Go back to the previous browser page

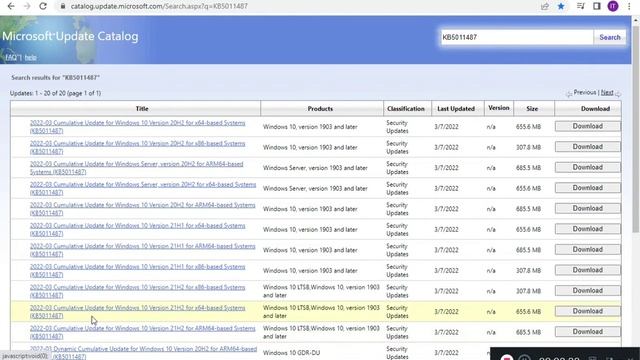pos(11,6)
